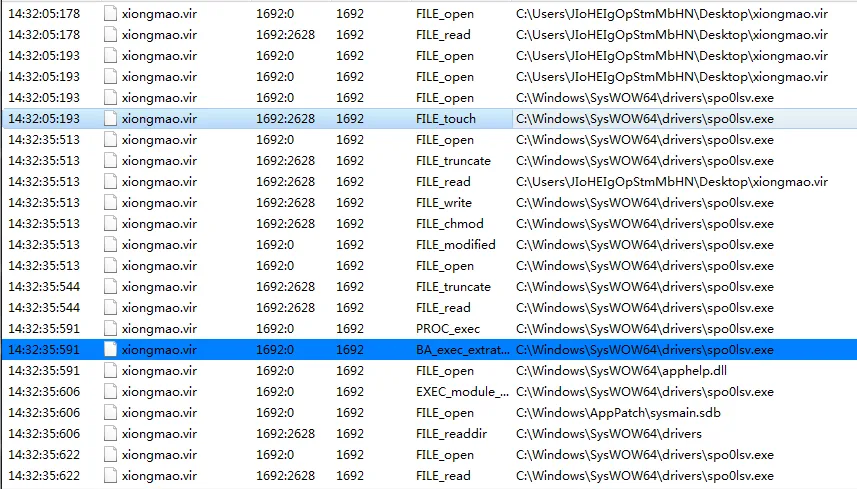Click the file icon in the FILE_chmod row
The image size is (857, 489).
(x=110, y=224)
